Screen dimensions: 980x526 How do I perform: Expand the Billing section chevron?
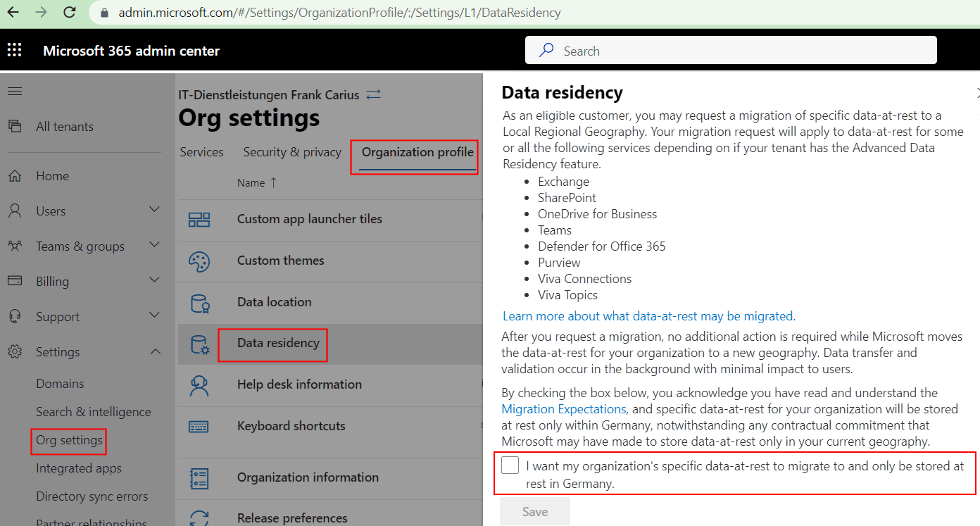click(x=156, y=280)
